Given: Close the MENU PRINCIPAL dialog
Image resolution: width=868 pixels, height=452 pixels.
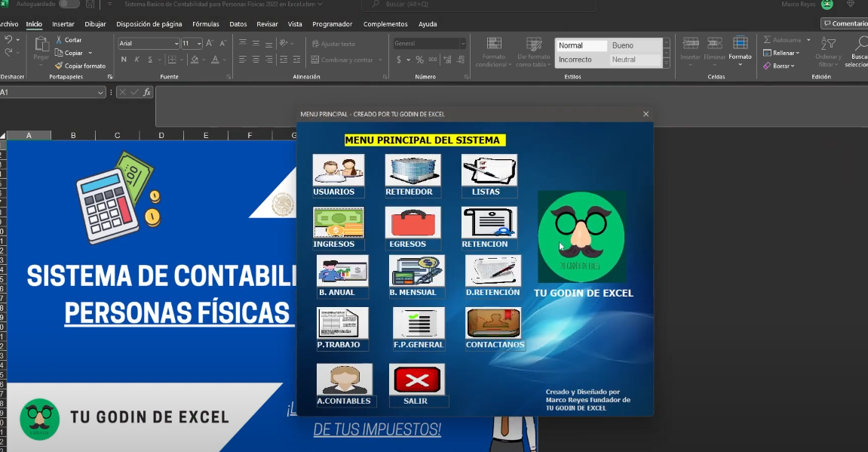Looking at the screenshot, I should (646, 113).
